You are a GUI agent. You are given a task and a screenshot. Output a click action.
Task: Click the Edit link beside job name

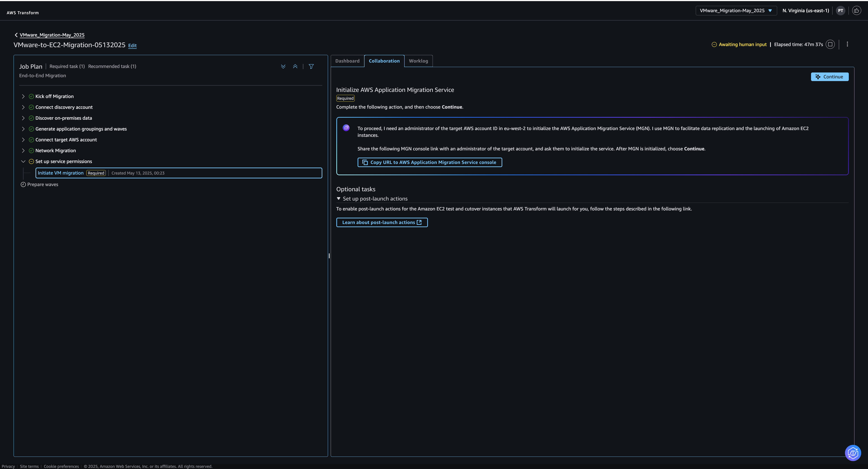(132, 45)
